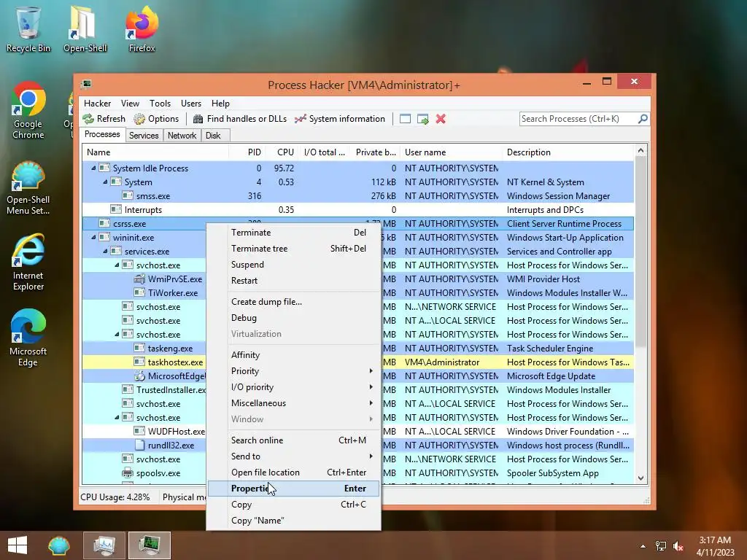Screen dimensions: 747x560
Task: Open the Miscellaneous submenu
Action: [x=293, y=403]
